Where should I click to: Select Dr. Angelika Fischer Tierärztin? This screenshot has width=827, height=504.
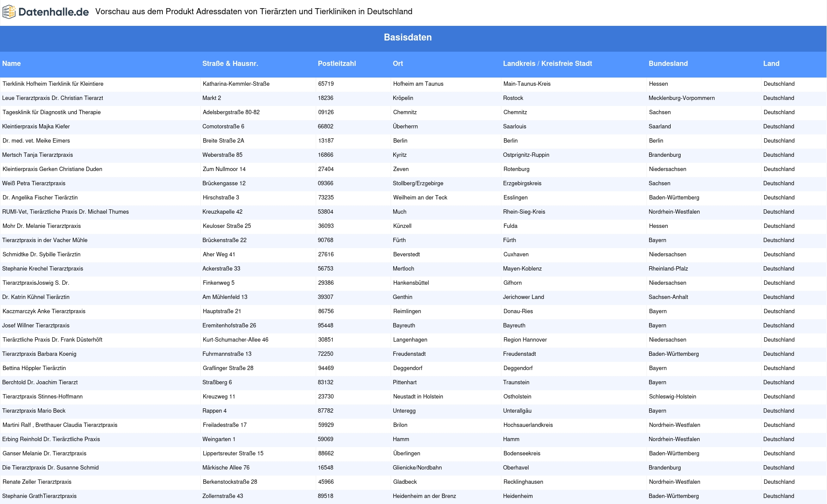pyautogui.click(x=40, y=198)
